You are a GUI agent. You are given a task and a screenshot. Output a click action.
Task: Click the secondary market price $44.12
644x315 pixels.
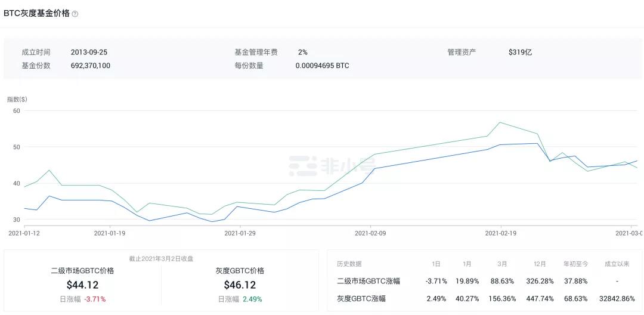coord(82,285)
